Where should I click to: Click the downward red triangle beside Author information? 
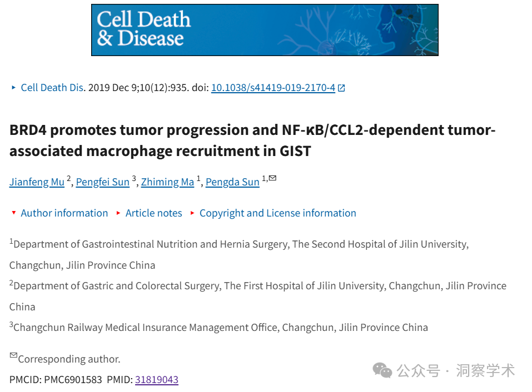(x=13, y=213)
